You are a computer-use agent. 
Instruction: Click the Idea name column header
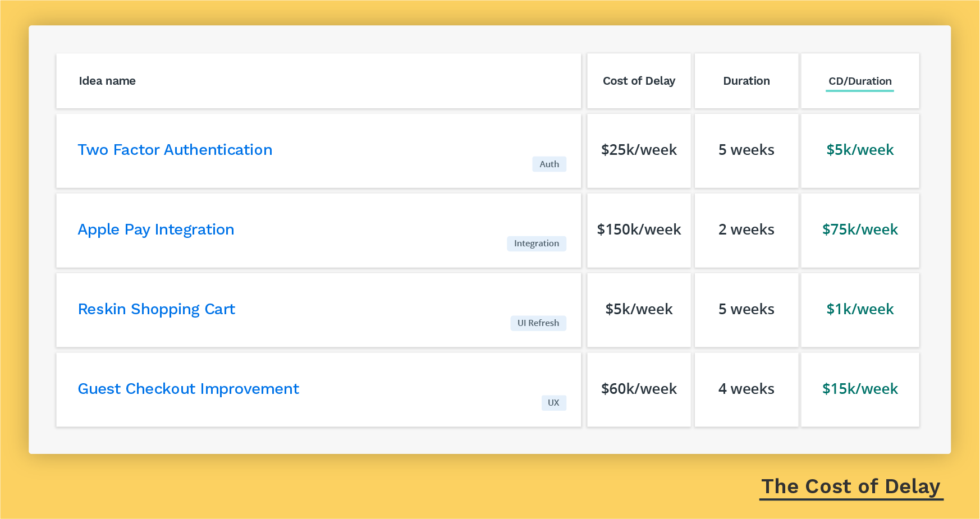pos(107,81)
